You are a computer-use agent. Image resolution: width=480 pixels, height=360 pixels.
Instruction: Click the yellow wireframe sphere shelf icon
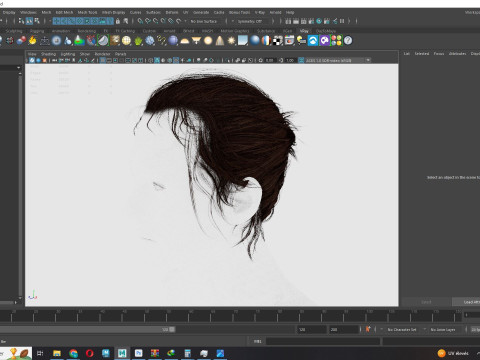[126, 41]
